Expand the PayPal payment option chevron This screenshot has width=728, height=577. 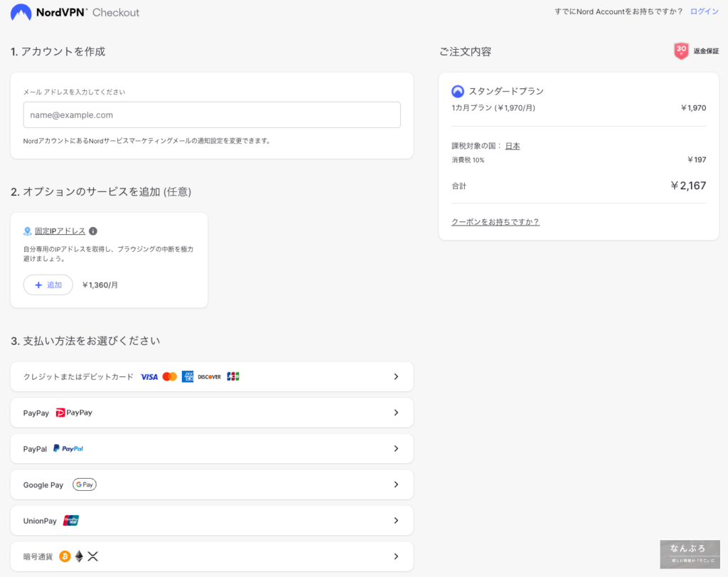click(x=396, y=449)
